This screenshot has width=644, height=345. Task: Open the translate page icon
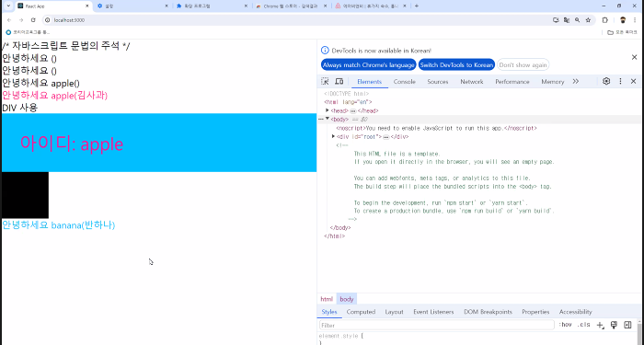(567, 19)
